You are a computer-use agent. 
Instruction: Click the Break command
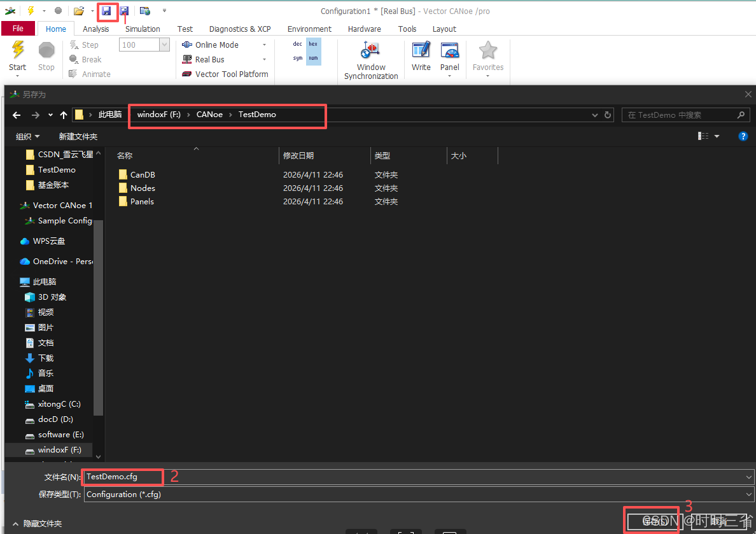(85, 59)
